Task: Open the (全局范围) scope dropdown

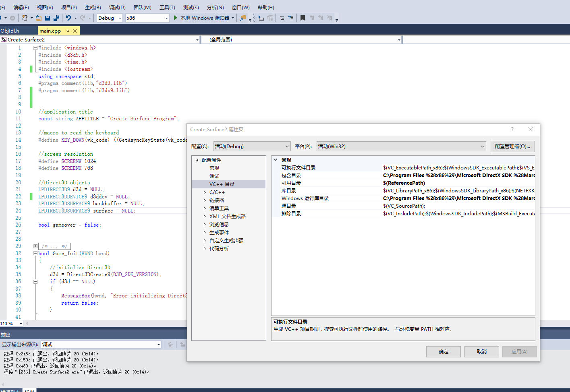Action: point(301,39)
